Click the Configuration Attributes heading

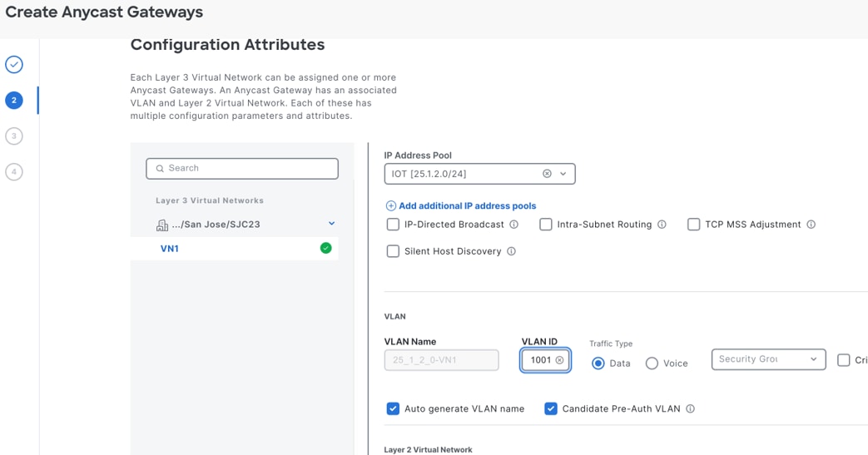tap(227, 44)
